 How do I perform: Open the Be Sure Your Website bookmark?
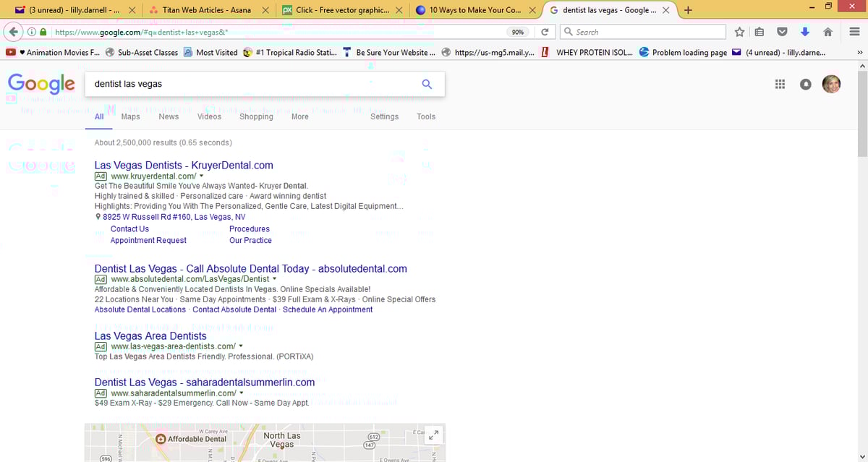pyautogui.click(x=389, y=53)
